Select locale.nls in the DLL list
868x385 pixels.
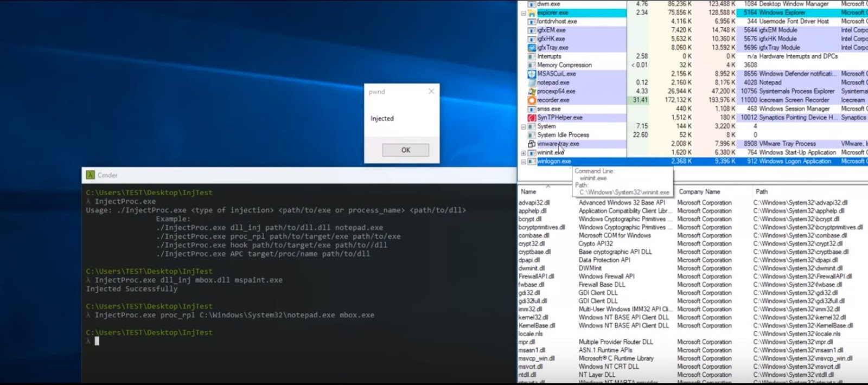(531, 333)
